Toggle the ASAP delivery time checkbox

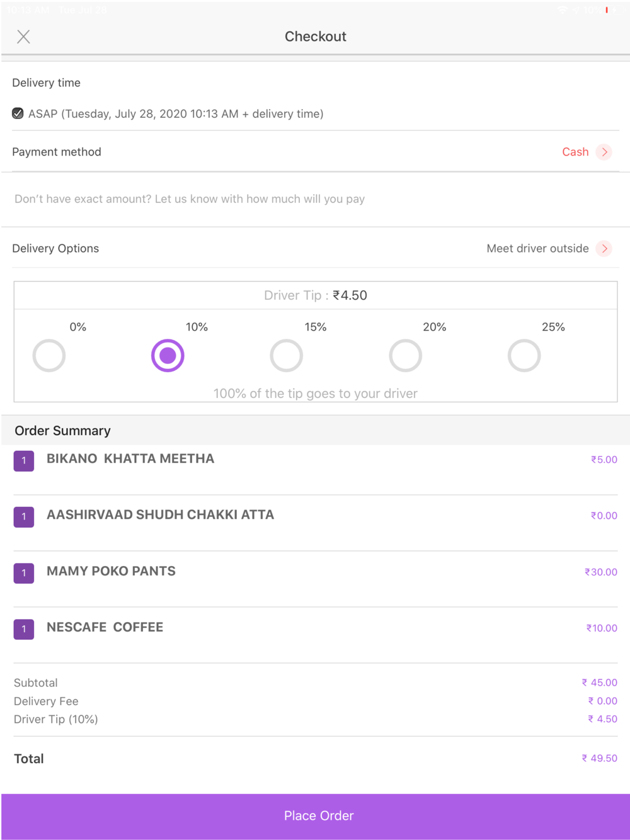(18, 114)
